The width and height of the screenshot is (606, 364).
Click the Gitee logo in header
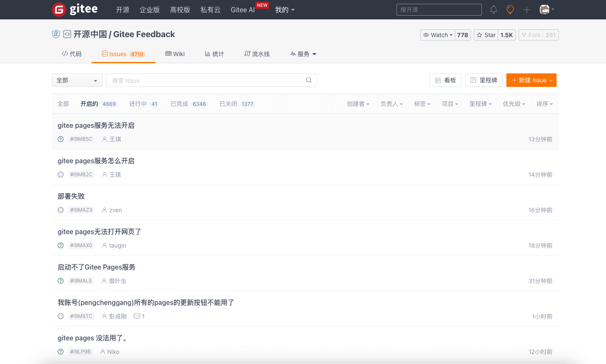click(75, 9)
